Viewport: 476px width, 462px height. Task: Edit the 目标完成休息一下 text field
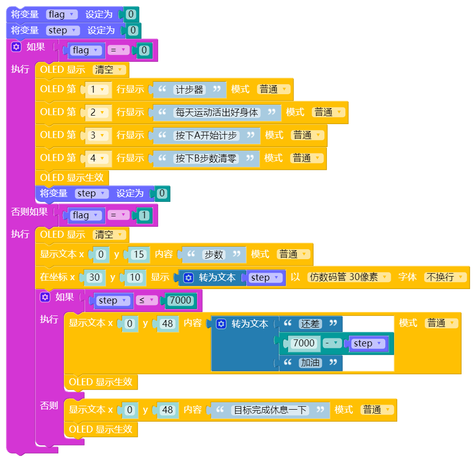pos(270,410)
